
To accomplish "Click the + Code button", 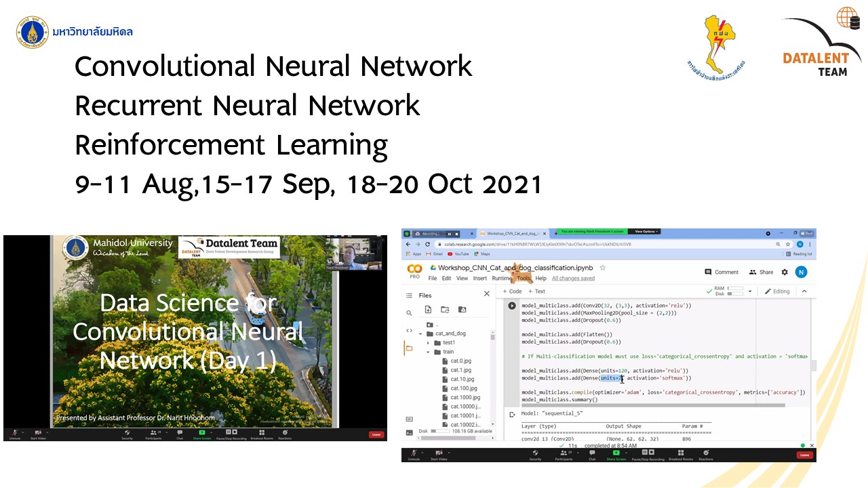I will 512,291.
